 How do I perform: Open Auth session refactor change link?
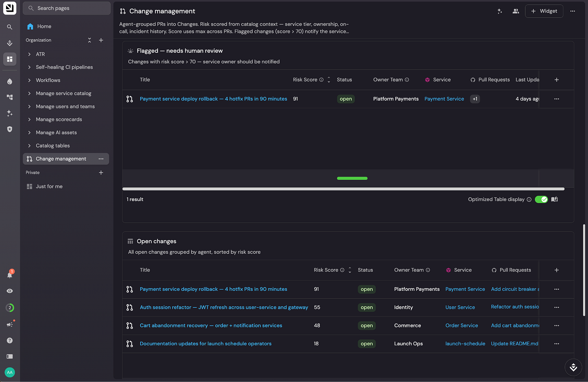point(224,307)
